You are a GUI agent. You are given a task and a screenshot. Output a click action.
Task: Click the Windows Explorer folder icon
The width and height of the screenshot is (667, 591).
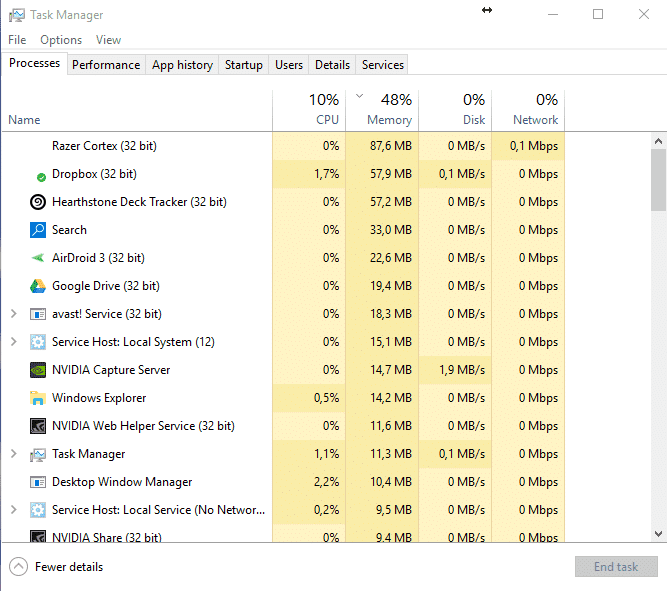coord(38,398)
